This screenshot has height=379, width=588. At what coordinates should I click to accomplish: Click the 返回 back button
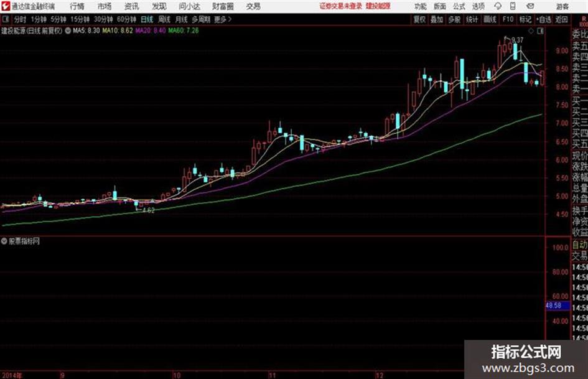coord(561,19)
